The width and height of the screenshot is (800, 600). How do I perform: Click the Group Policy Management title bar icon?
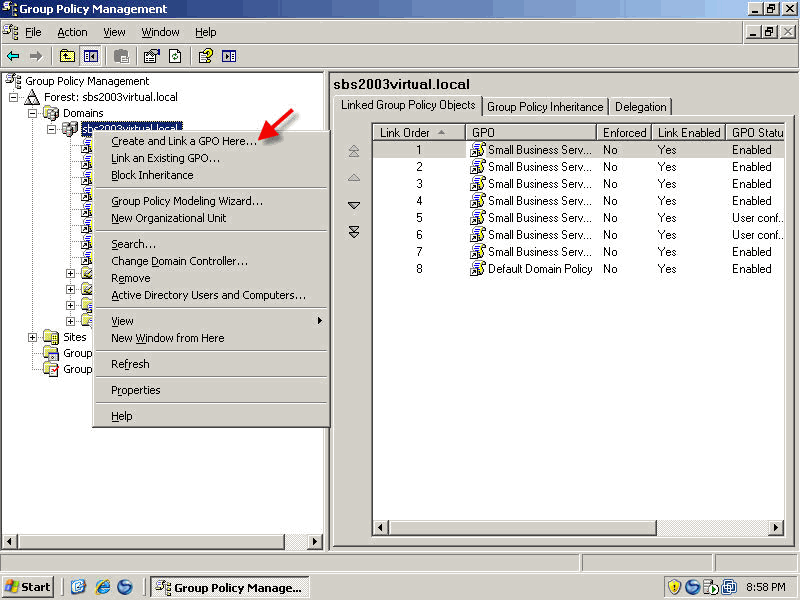[x=9, y=9]
